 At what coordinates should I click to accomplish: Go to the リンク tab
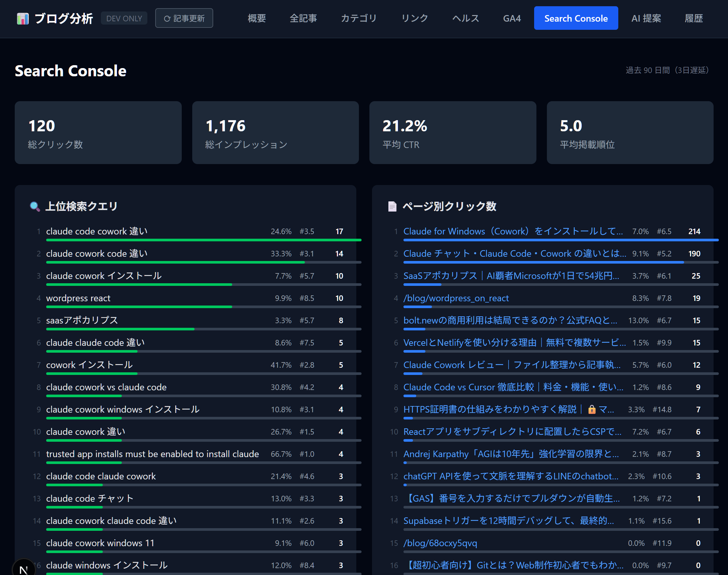pos(415,18)
